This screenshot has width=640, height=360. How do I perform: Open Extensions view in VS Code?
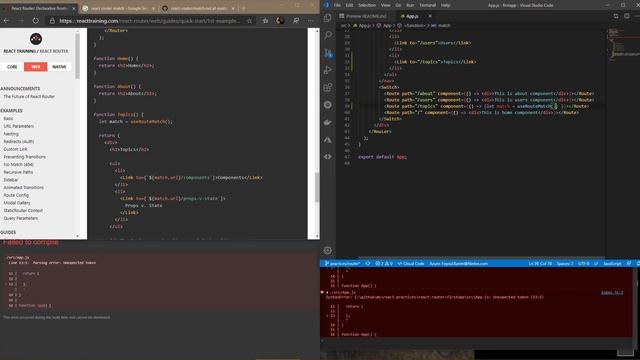pos(328,87)
